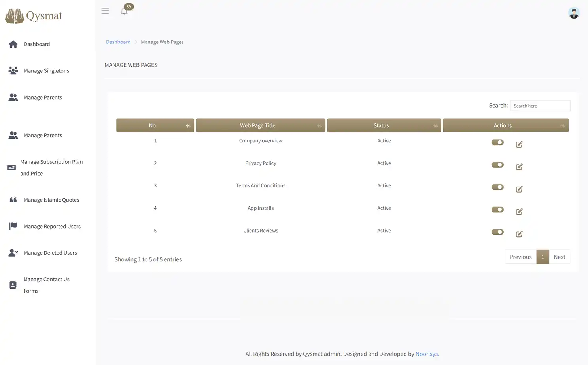
Task: Open the edit icon for Privacy Policy
Action: [519, 166]
